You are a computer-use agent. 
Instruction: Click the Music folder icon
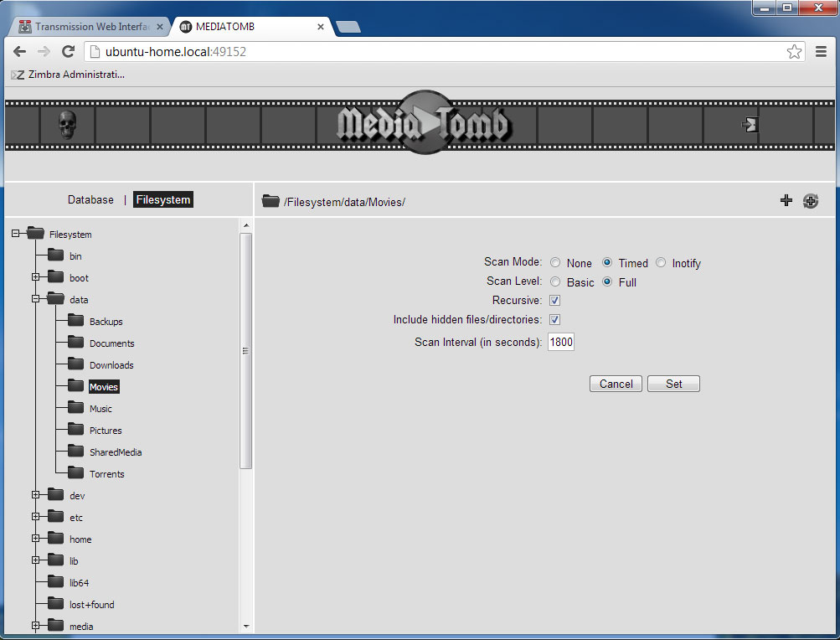75,407
